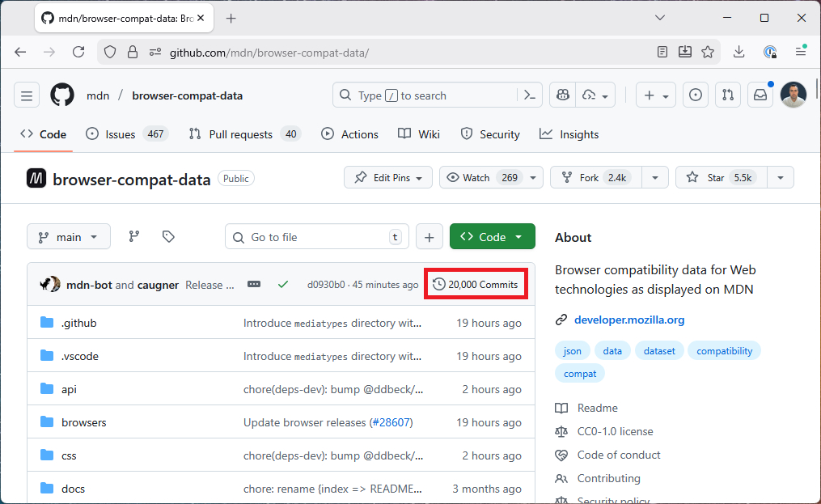Screen dimensions: 821x504
Task: Open the developer.mozilla.org link
Action: point(628,320)
